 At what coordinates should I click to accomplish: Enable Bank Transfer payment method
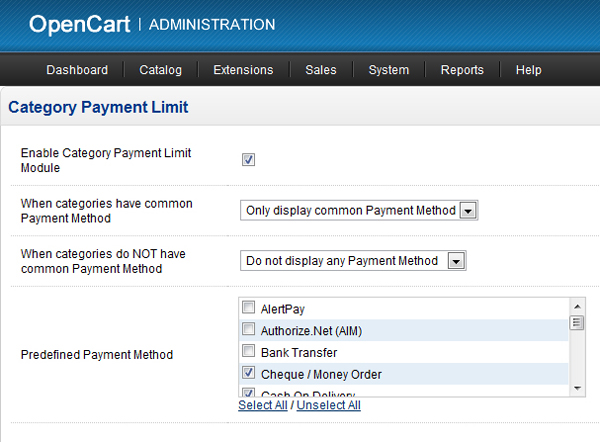(249, 352)
